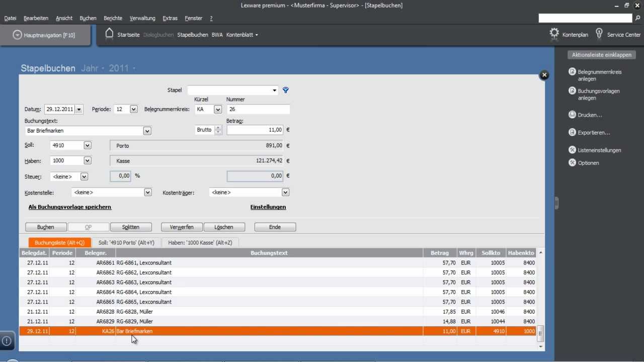644x362 pixels.
Task: Open the Berichte menu
Action: (x=113, y=18)
